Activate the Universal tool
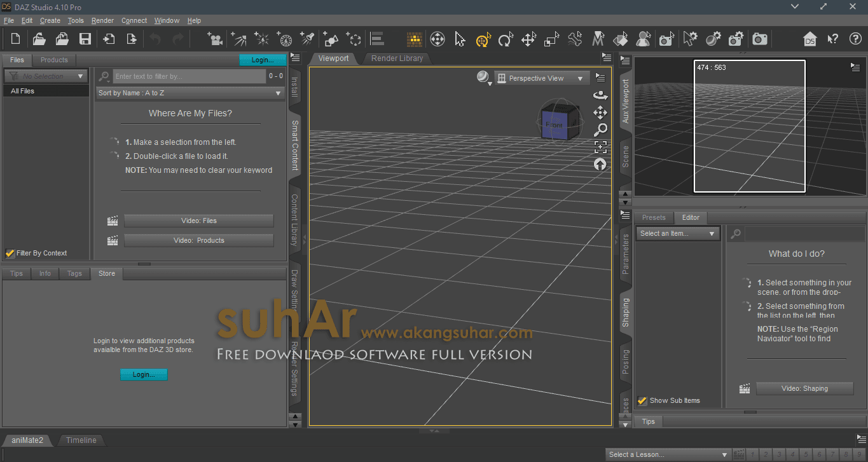 pos(483,39)
